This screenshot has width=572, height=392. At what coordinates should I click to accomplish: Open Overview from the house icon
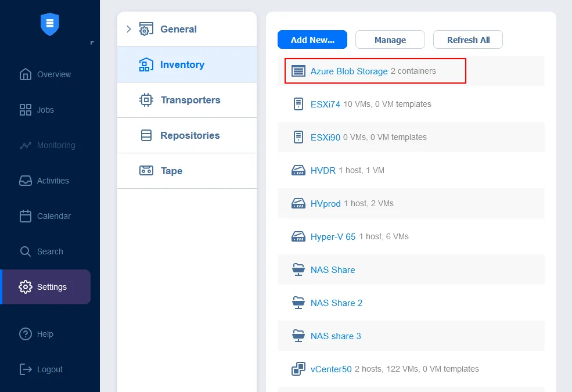click(x=26, y=74)
